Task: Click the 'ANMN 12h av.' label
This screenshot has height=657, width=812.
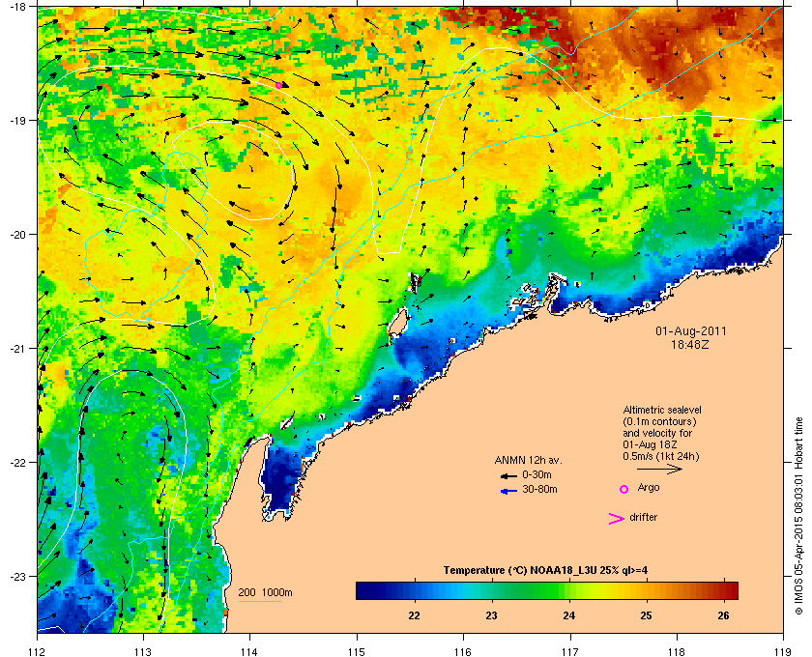Action: click(x=528, y=460)
